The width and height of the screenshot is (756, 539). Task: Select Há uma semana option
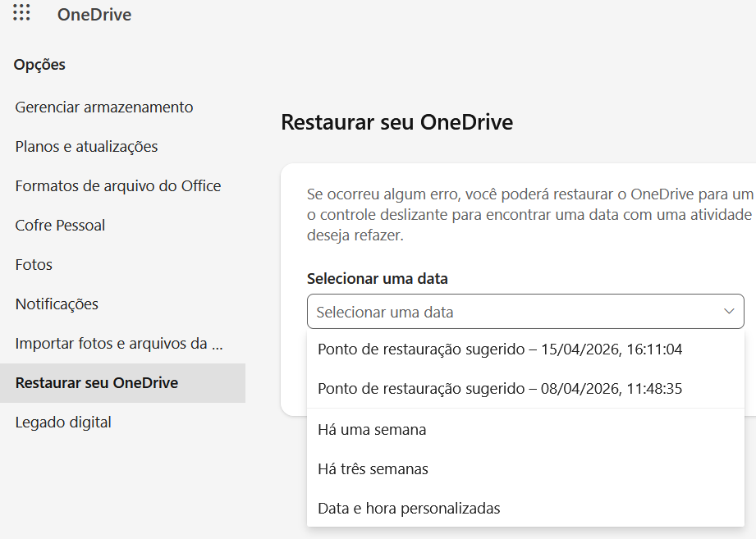pos(525,430)
